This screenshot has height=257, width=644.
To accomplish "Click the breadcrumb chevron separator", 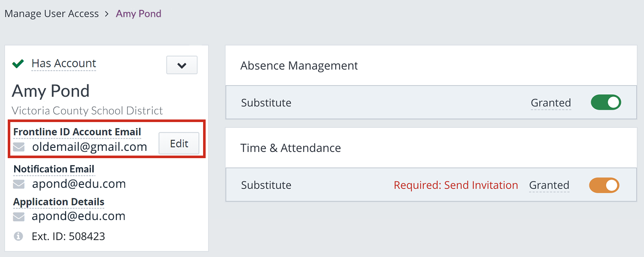I will click(x=107, y=14).
